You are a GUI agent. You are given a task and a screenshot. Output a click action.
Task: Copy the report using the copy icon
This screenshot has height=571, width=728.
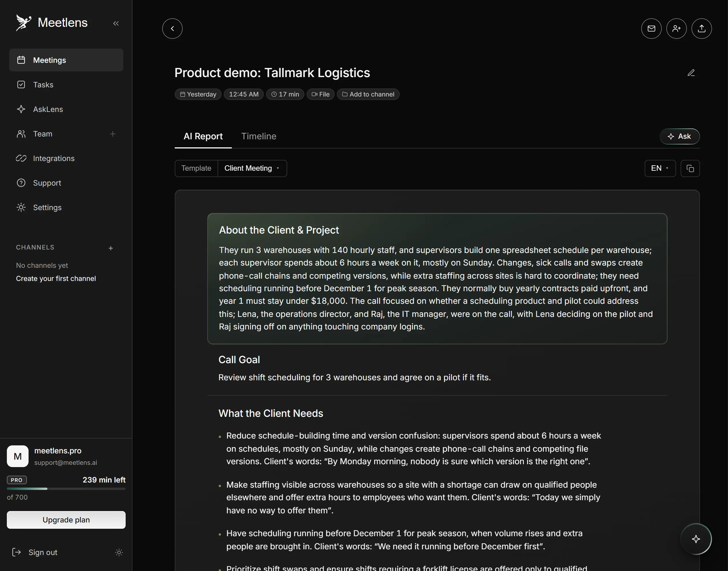690,168
